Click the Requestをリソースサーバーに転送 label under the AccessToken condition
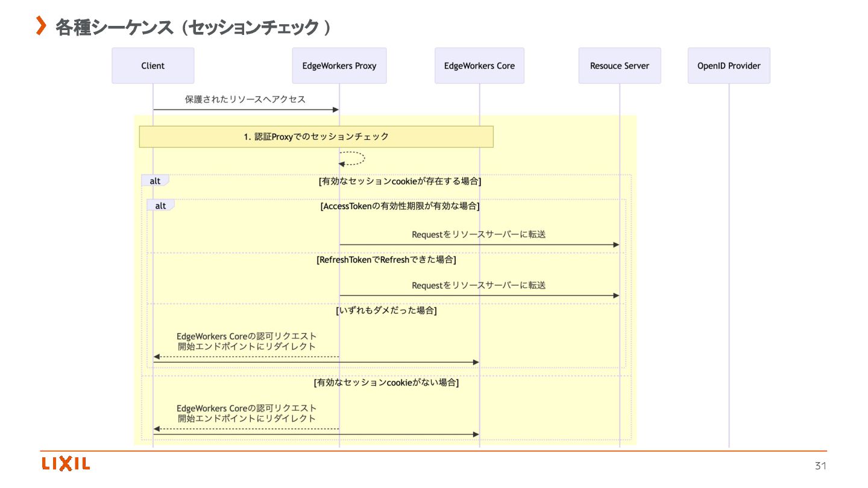The image size is (868, 488). [479, 234]
